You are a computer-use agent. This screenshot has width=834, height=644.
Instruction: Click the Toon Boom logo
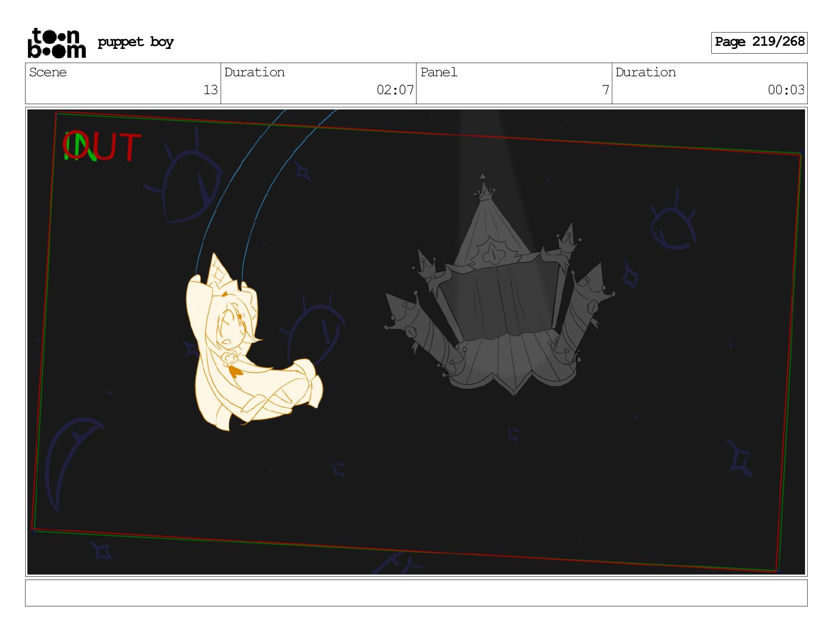[x=56, y=43]
